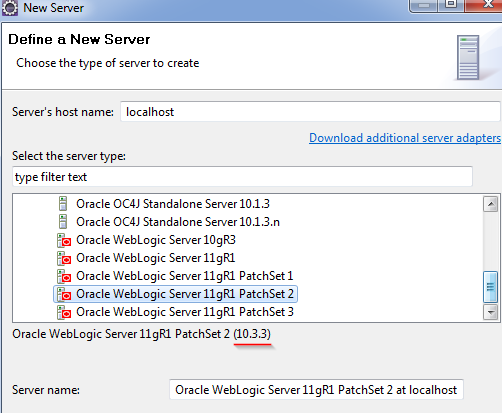The width and height of the screenshot is (502, 413).
Task: Click the server icon beside OC4J Standalone Server 10.1.3.n
Action: tap(63, 222)
